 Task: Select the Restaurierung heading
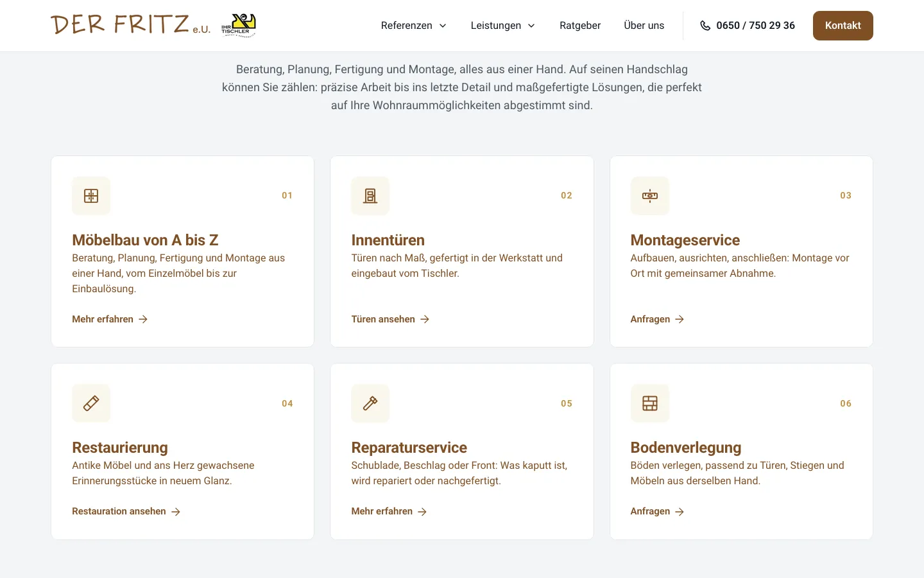(120, 448)
